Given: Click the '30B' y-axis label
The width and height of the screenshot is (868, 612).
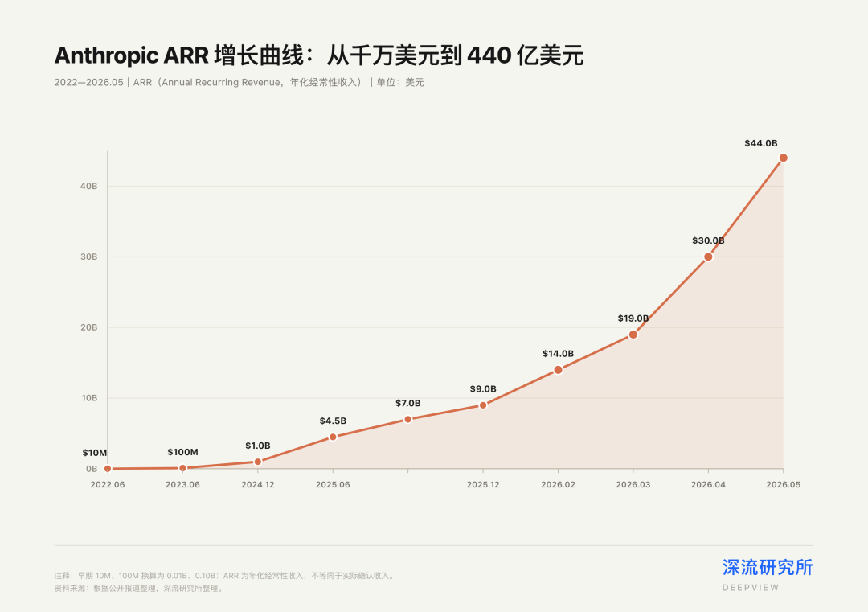Looking at the screenshot, I should tap(88, 257).
